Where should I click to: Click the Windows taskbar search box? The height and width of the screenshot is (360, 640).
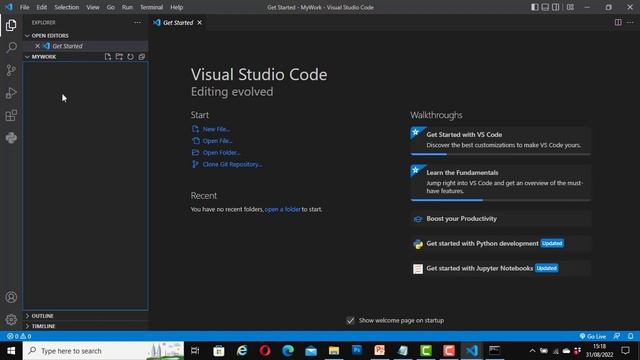[104, 351]
